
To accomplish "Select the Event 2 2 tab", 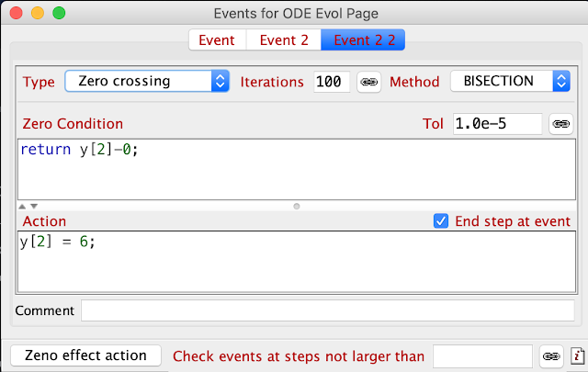I will coord(363,39).
